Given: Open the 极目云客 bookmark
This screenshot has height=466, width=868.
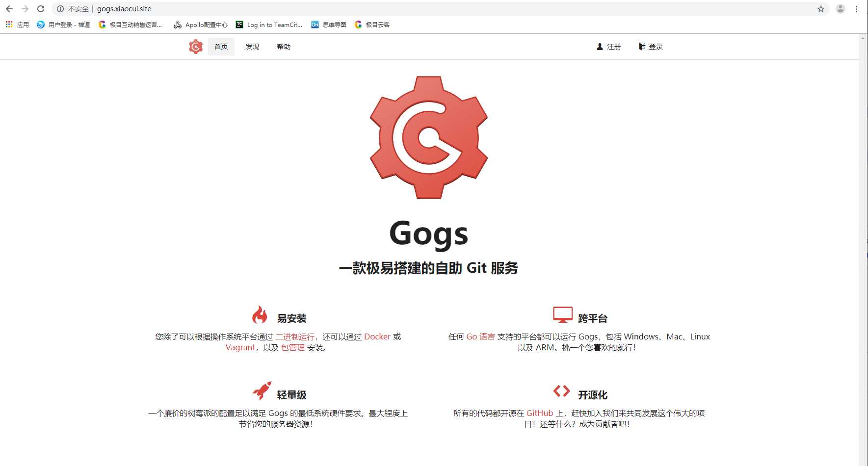Looking at the screenshot, I should pos(372,25).
